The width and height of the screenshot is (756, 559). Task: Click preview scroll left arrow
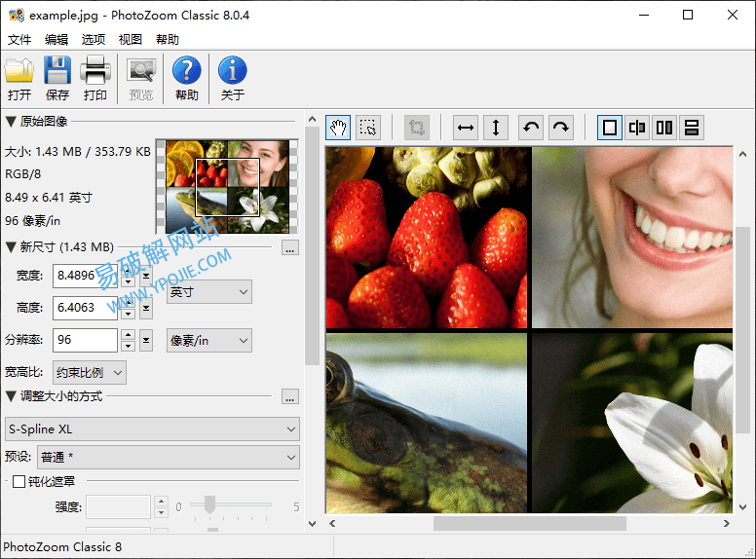332,523
